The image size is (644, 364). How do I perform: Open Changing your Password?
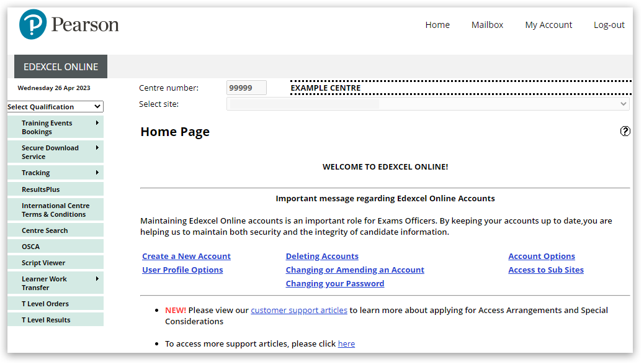click(335, 283)
